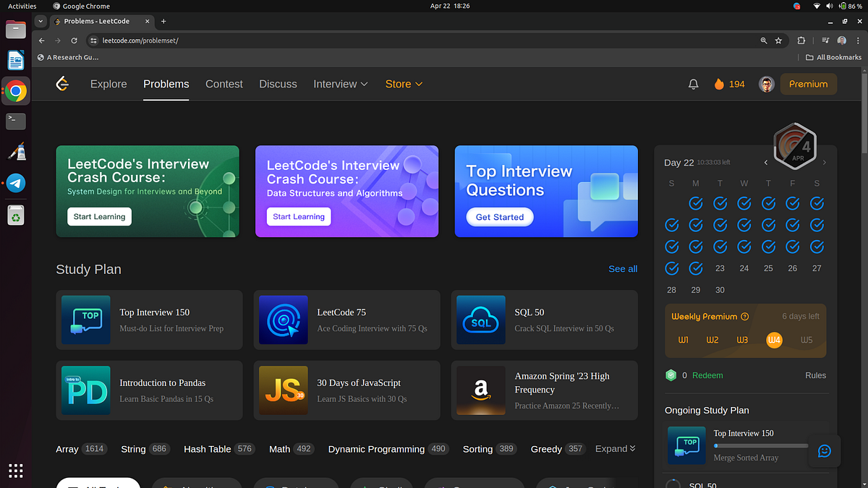Switch to the Contest tab
Screen dimensions: 868x488
(x=224, y=84)
